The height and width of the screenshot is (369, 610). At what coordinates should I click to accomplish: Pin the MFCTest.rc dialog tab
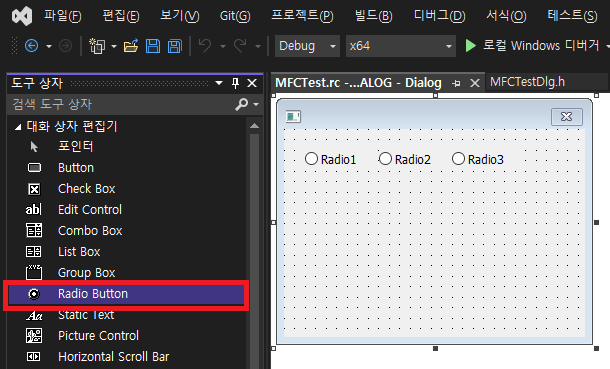point(456,83)
